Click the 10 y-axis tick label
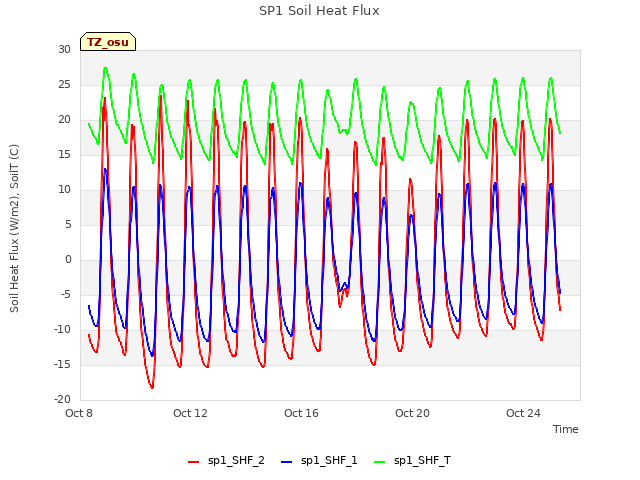This screenshot has height=480, width=640. pyautogui.click(x=64, y=189)
